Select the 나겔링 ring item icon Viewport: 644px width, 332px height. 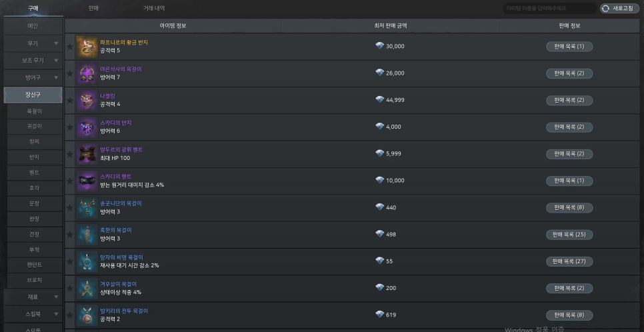(87, 100)
